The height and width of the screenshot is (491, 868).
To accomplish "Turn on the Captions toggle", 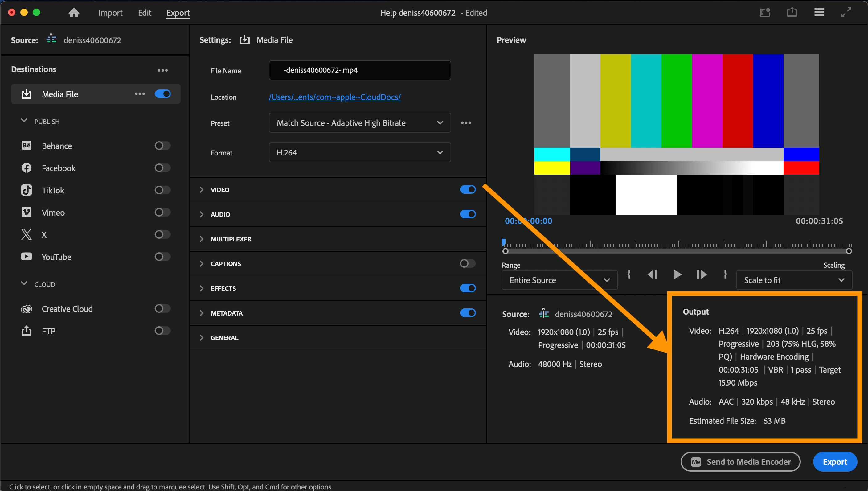I will 467,263.
